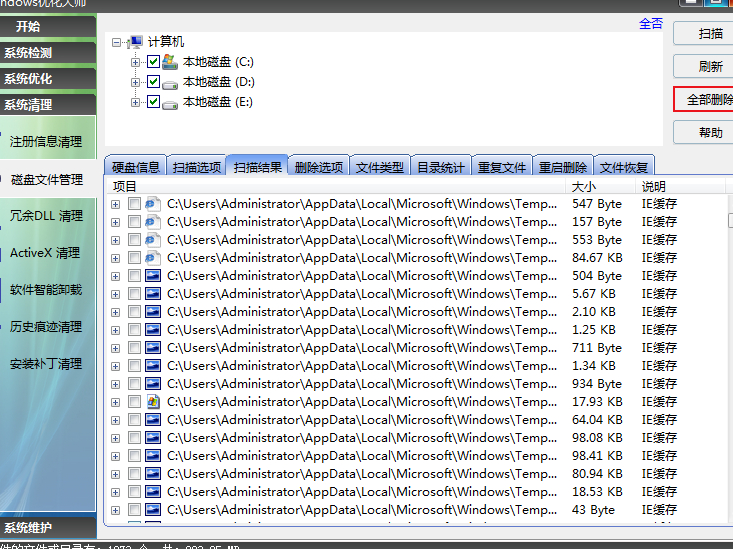733x549 pixels.
Task: Click IE file icon in the 84.67 KB row
Action: coord(152,258)
